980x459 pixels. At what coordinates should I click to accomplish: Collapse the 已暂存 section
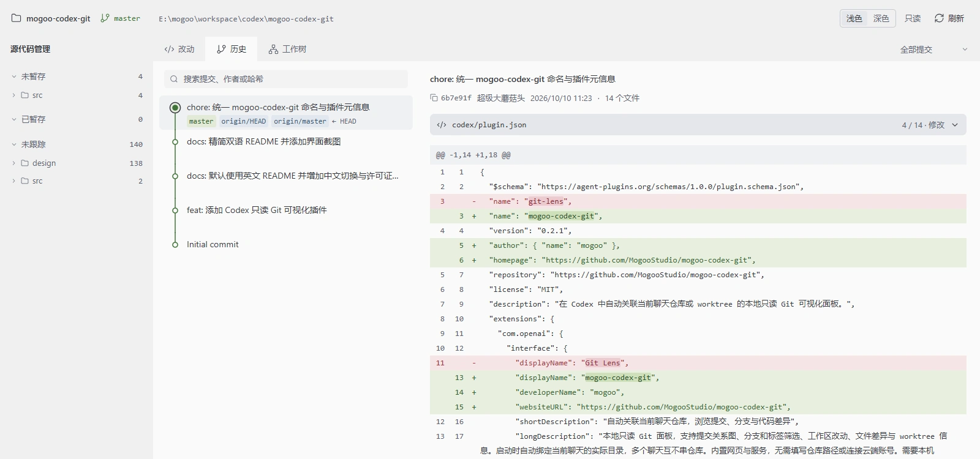[14, 119]
